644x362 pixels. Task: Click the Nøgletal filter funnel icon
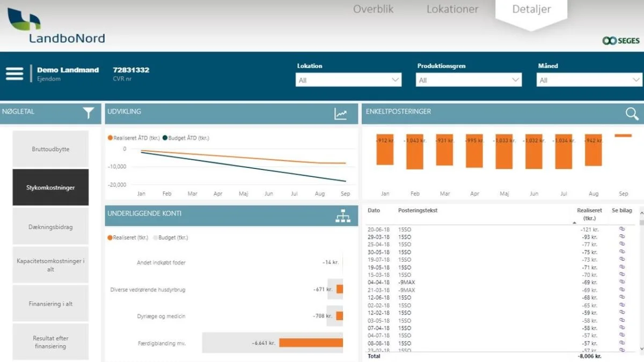click(89, 113)
